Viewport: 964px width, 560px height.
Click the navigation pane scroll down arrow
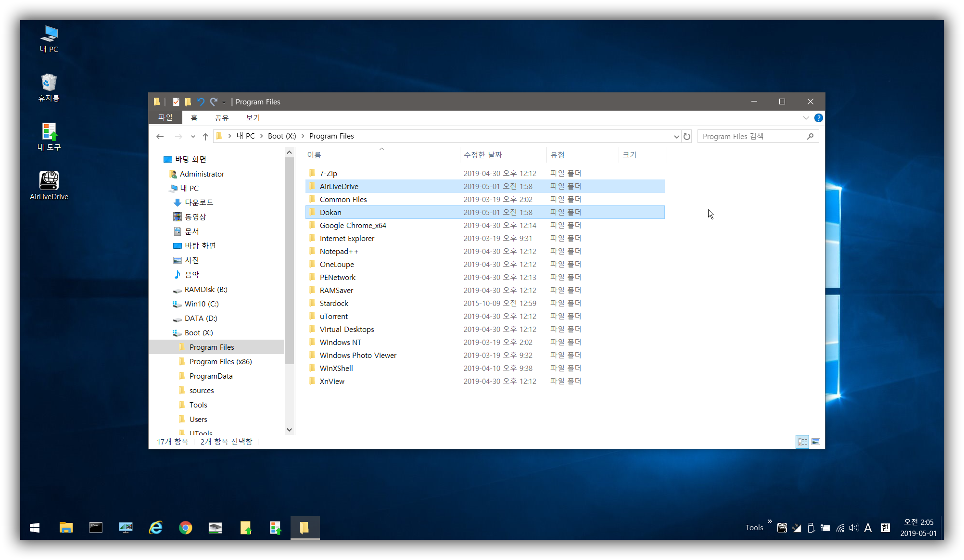point(289,430)
